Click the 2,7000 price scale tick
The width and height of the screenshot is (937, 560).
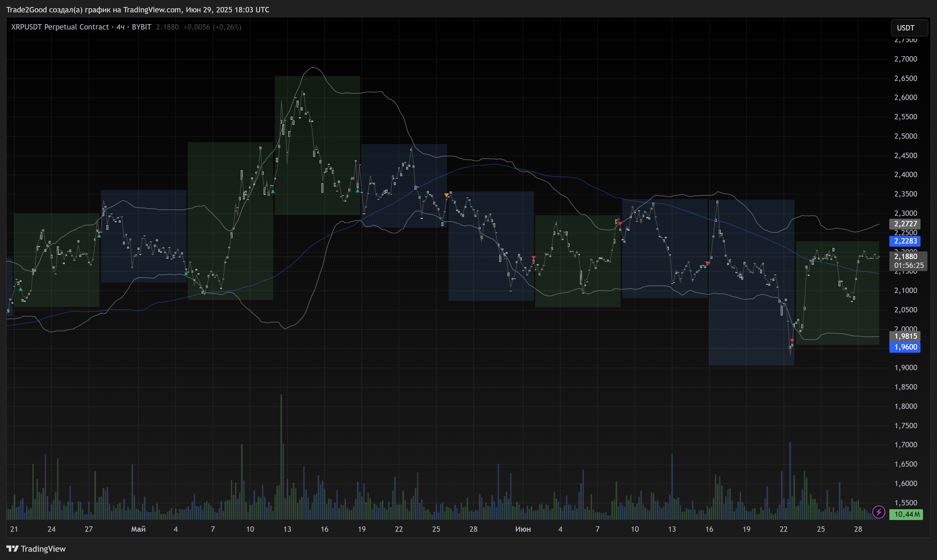905,59
